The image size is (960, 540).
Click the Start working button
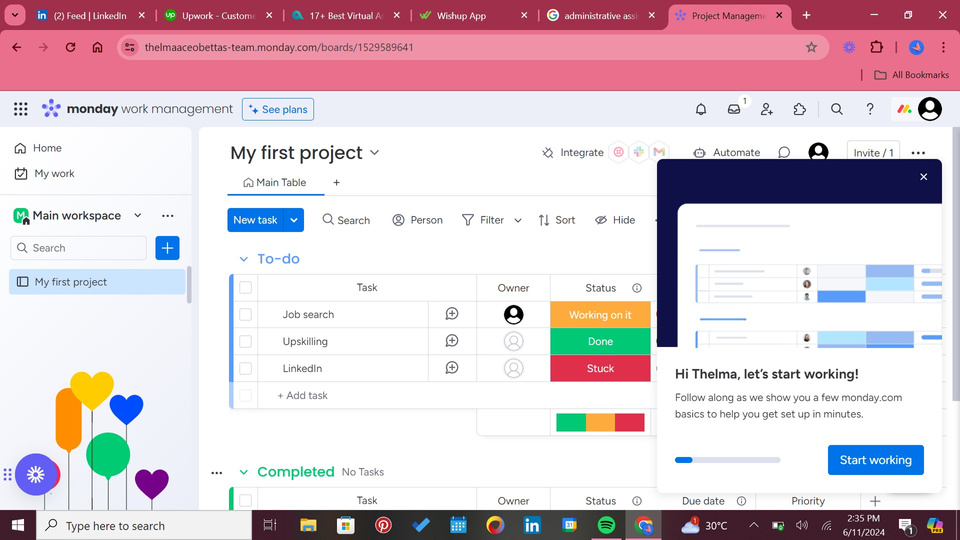pyautogui.click(x=875, y=460)
